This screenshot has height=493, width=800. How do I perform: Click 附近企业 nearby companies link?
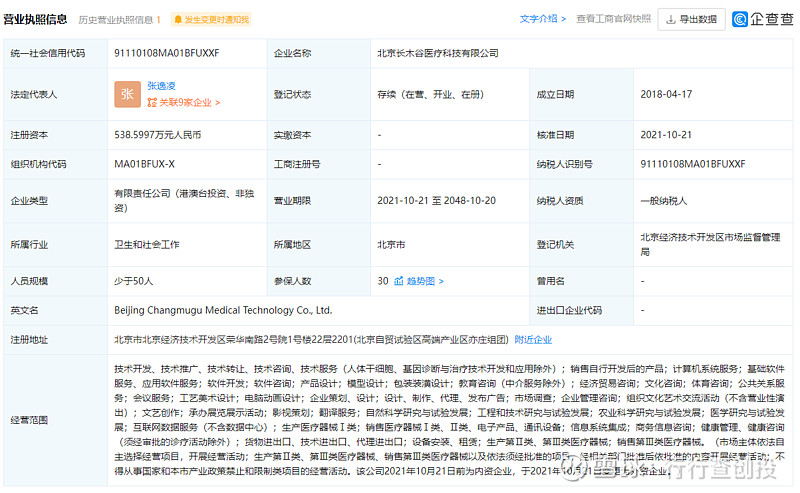(533, 340)
